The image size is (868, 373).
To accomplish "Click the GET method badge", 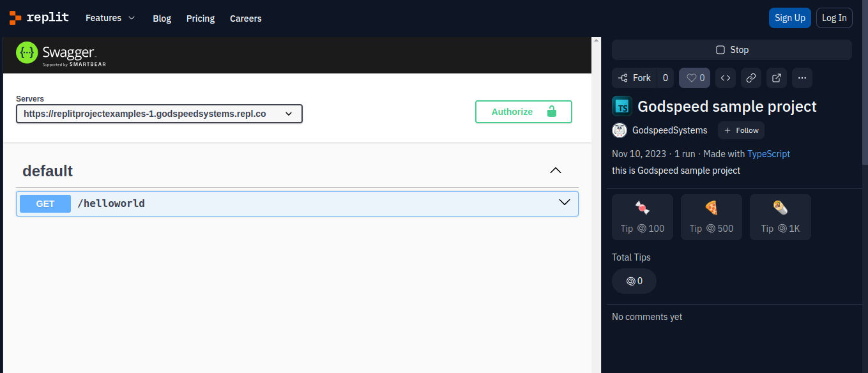I will coord(45,204).
